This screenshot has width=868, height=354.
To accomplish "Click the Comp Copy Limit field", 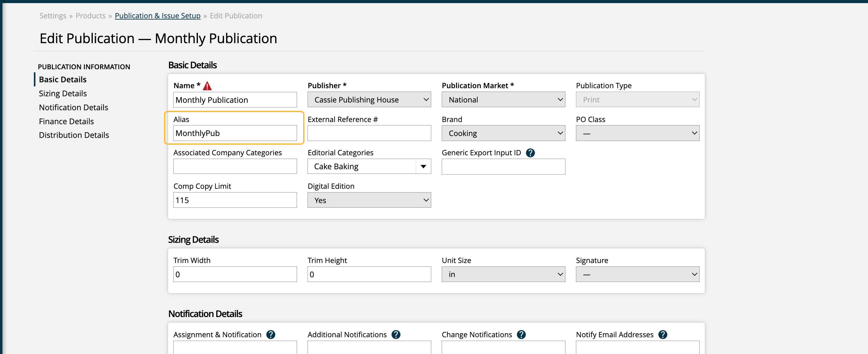I will [235, 200].
